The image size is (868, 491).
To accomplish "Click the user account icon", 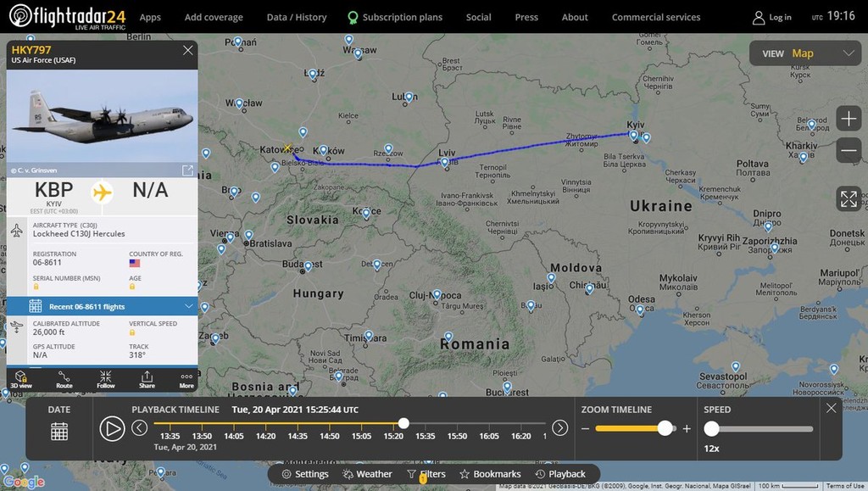I will pos(759,18).
